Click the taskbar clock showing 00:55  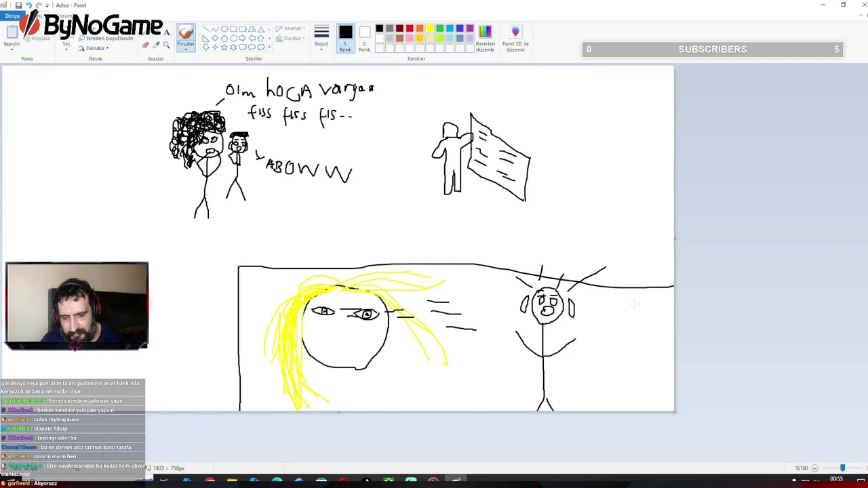(x=836, y=479)
